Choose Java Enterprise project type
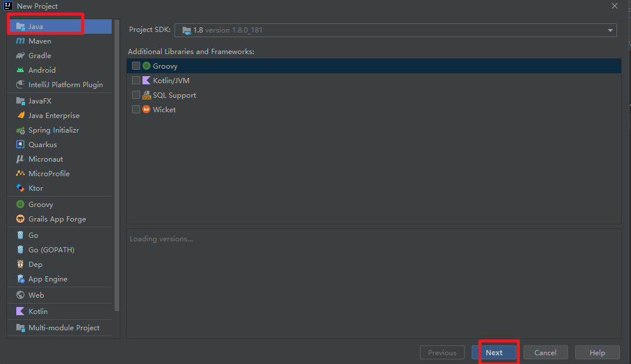 (x=54, y=116)
